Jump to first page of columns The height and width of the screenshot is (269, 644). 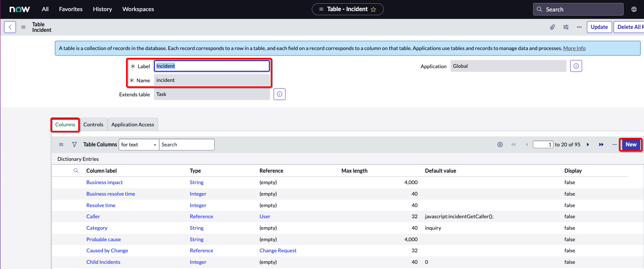pyautogui.click(x=513, y=145)
